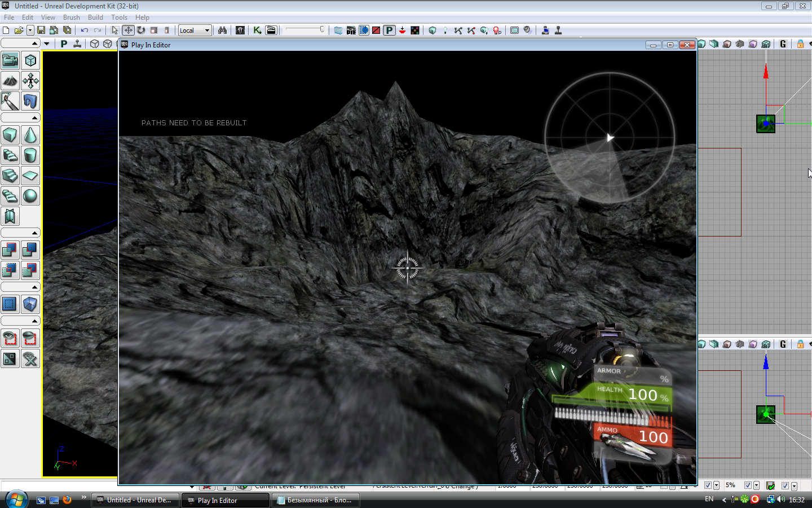Open the Tools menu
Image resolution: width=812 pixels, height=508 pixels.
point(119,17)
